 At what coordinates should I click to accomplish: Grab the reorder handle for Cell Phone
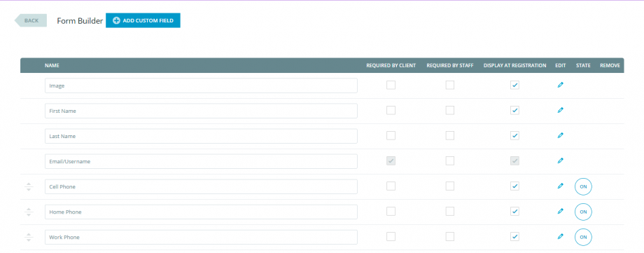pyautogui.click(x=29, y=186)
